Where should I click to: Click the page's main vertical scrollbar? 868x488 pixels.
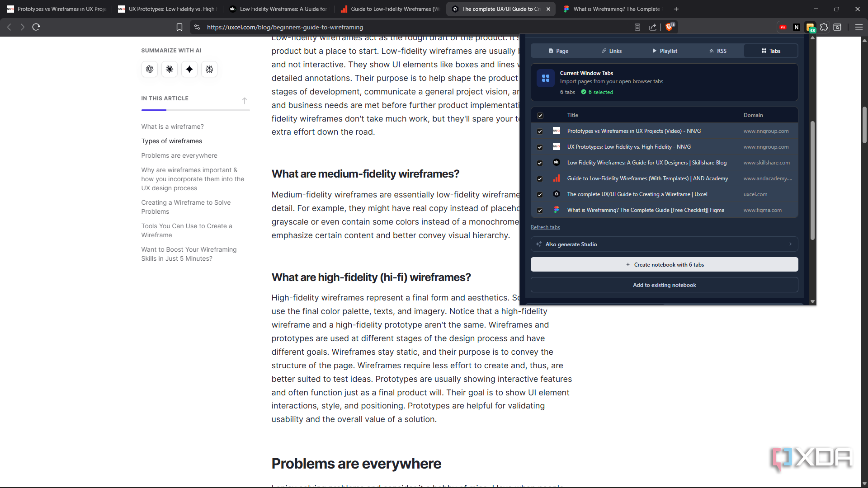(x=864, y=125)
